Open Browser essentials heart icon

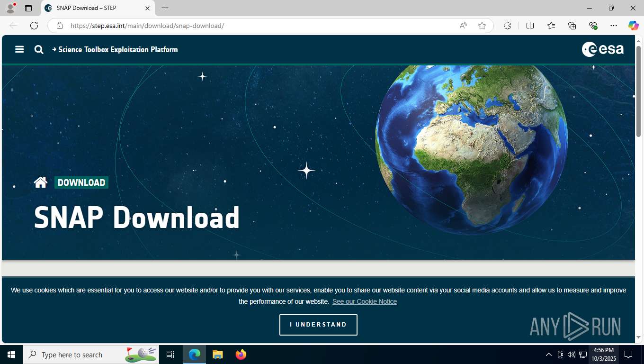tap(593, 26)
